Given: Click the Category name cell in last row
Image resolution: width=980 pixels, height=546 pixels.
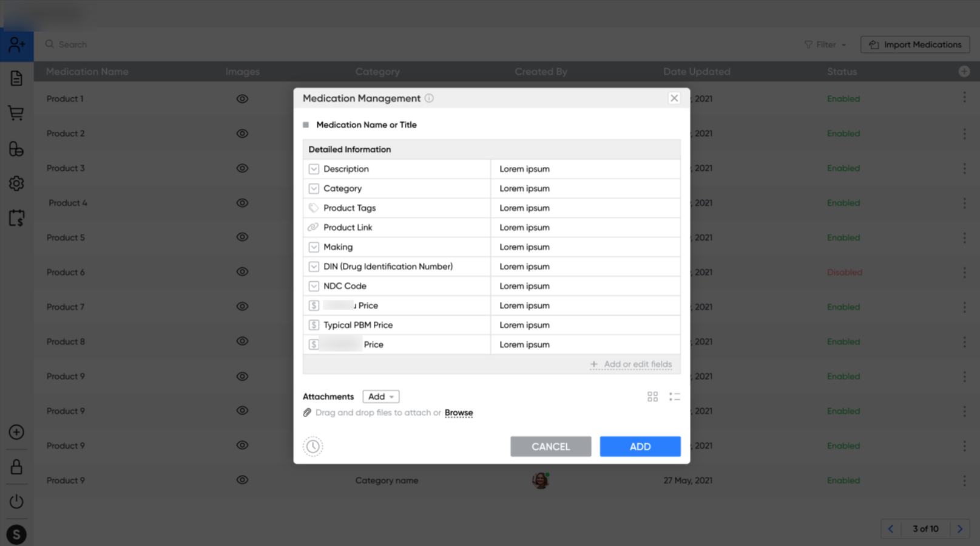Looking at the screenshot, I should (387, 480).
